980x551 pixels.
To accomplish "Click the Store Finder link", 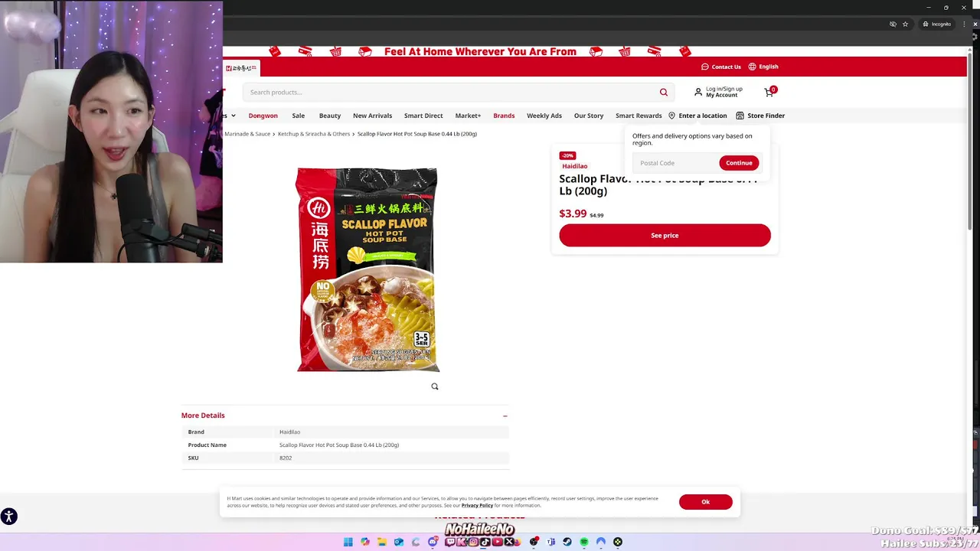I will [x=766, y=116].
